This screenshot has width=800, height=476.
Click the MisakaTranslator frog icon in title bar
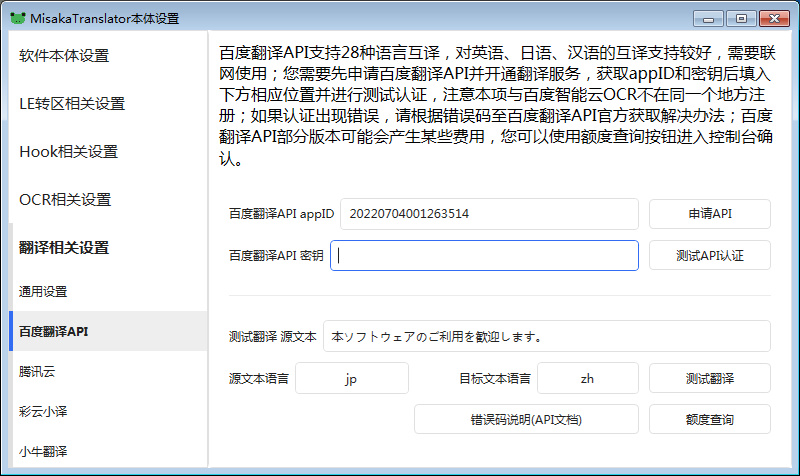click(x=17, y=18)
